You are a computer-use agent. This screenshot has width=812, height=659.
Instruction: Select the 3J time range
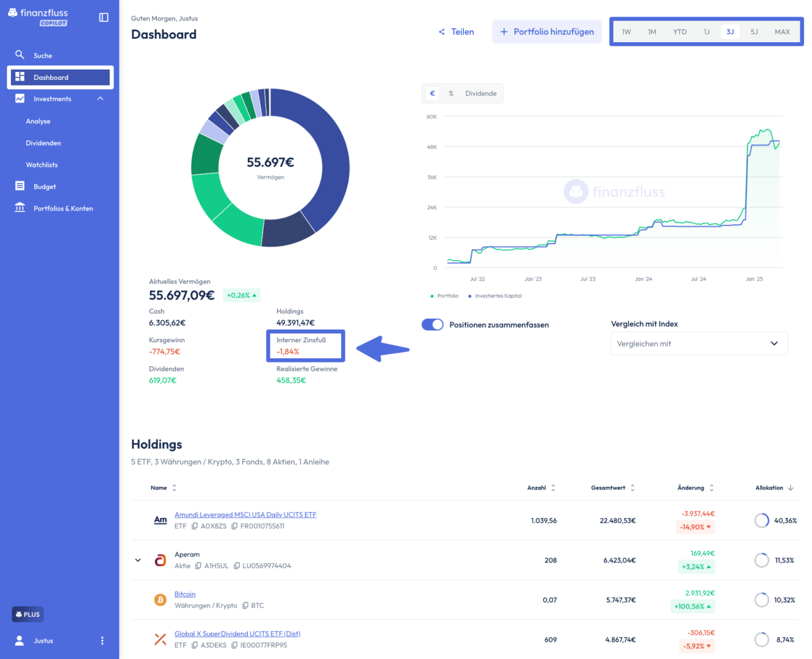tap(730, 32)
